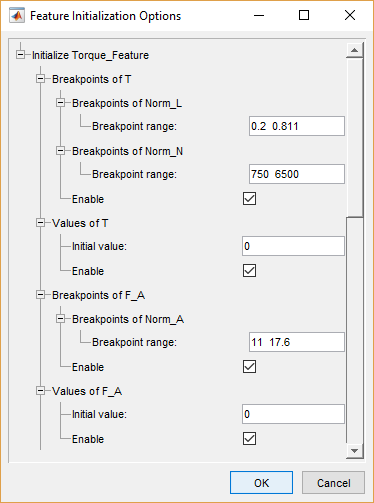Click 'Breakpoint range:' label under Norm_L

pos(134,126)
